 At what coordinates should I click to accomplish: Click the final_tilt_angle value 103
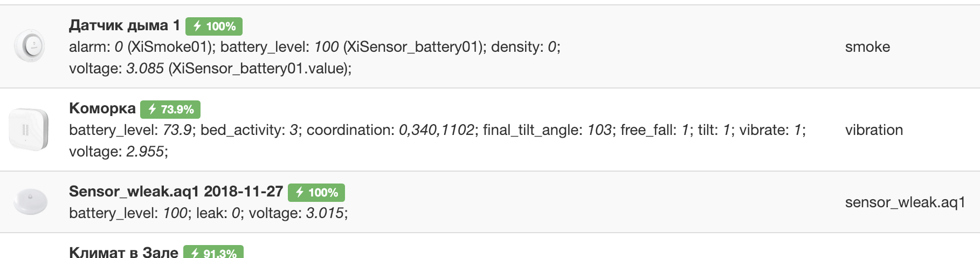(x=599, y=130)
